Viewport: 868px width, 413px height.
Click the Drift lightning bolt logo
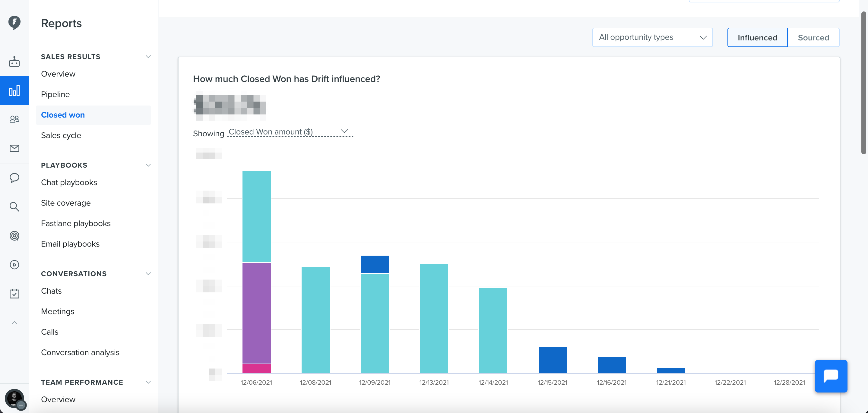point(14,22)
